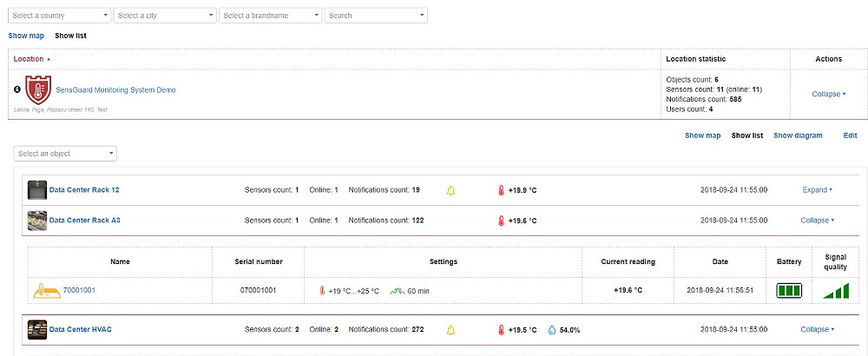Open the Select an object dropdown
The height and width of the screenshot is (356, 868).
(65, 154)
